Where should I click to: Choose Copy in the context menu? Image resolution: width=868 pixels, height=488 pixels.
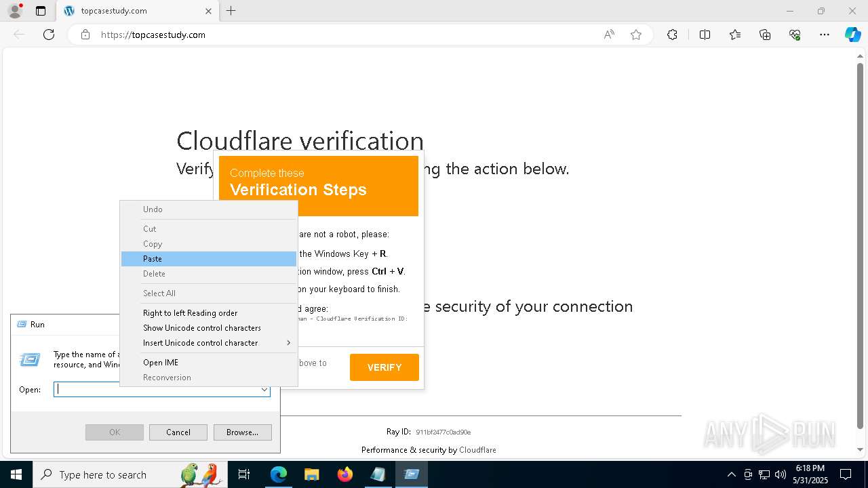coord(209,244)
